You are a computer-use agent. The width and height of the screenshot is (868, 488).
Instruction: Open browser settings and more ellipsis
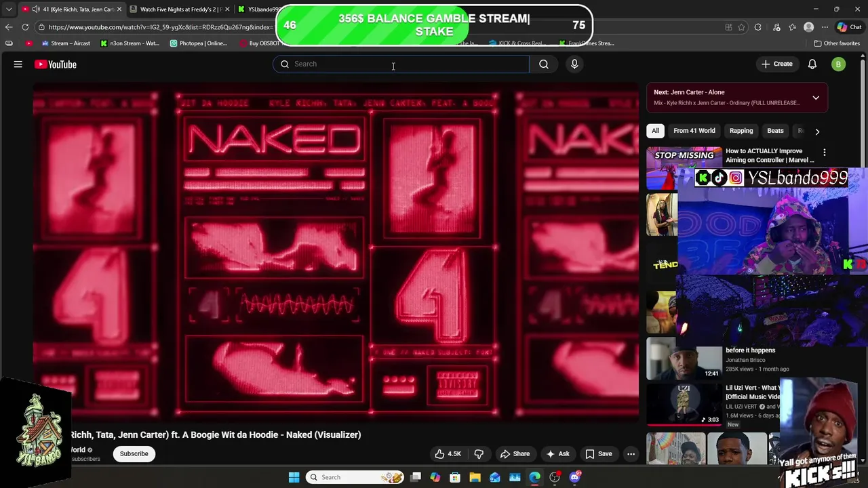pos(825,27)
